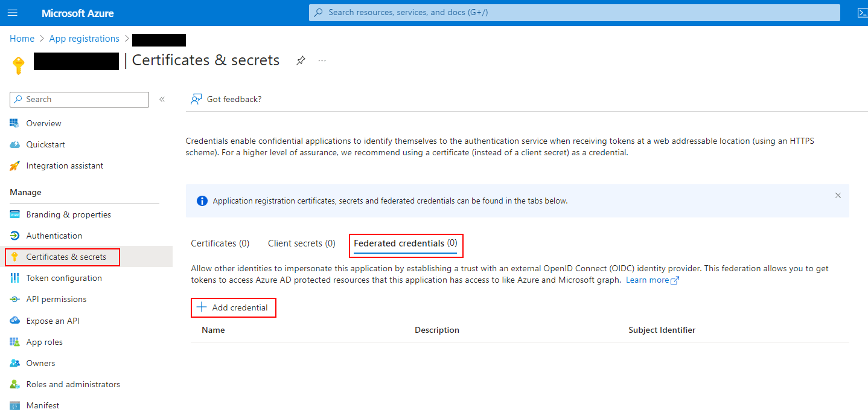The width and height of the screenshot is (868, 418).
Task: Click the Got feedback? link text
Action: point(234,99)
